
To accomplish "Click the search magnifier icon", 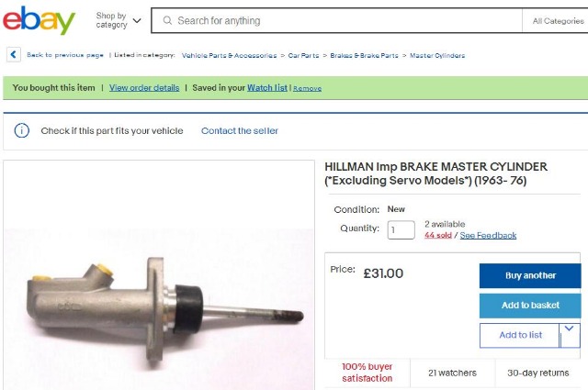I will click(x=167, y=20).
